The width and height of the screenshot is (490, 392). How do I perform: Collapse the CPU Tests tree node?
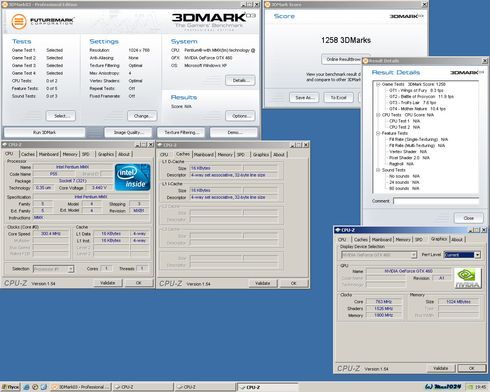378,115
